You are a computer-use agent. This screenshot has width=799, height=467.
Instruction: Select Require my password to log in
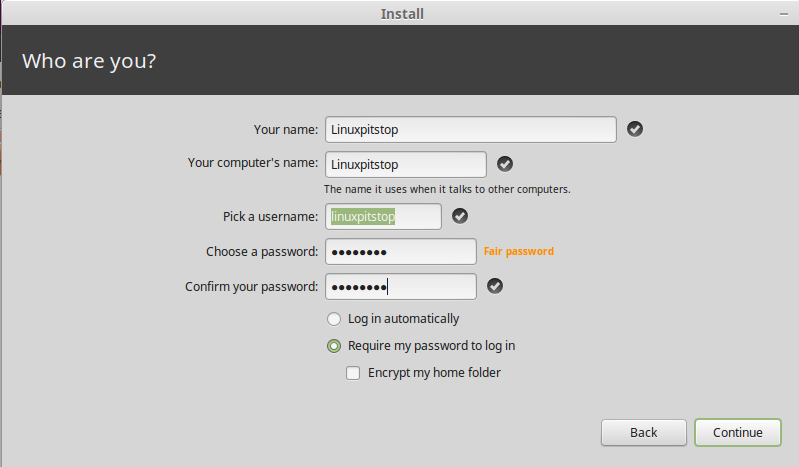coord(334,346)
